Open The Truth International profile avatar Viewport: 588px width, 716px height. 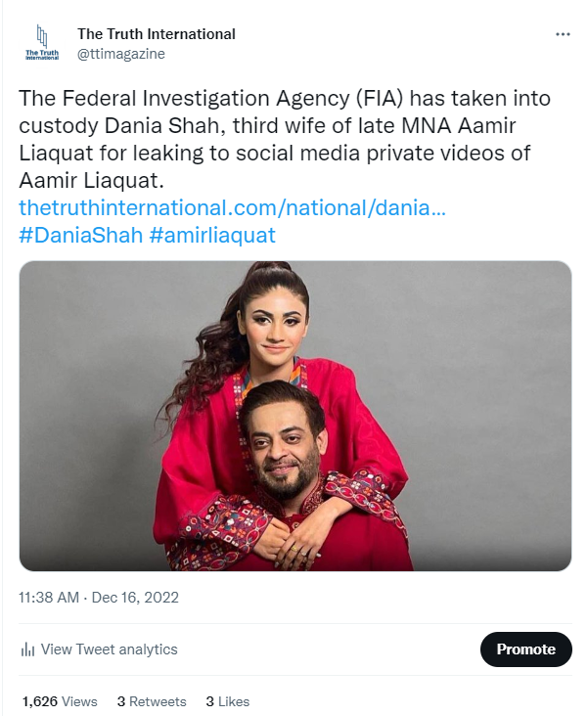click(x=42, y=43)
